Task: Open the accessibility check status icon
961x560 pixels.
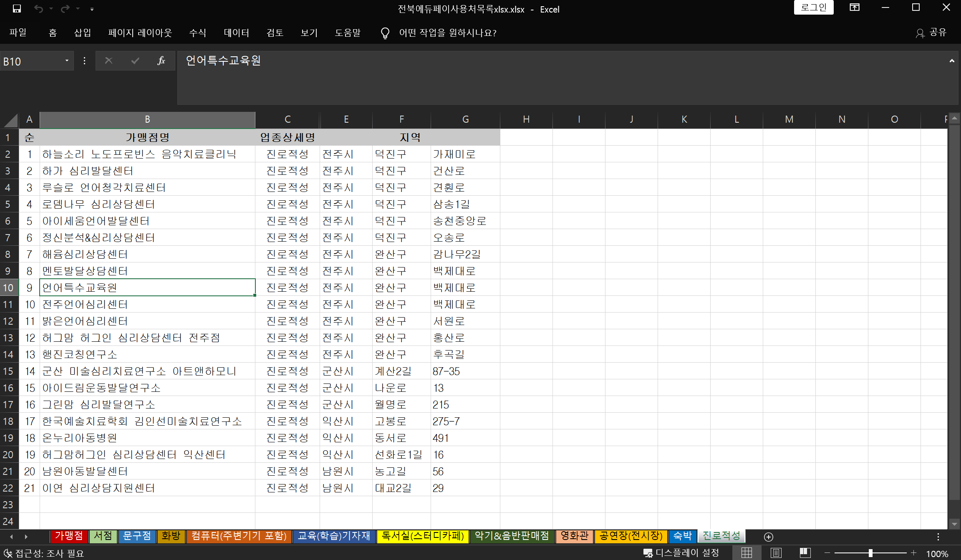Action: tap(8, 553)
